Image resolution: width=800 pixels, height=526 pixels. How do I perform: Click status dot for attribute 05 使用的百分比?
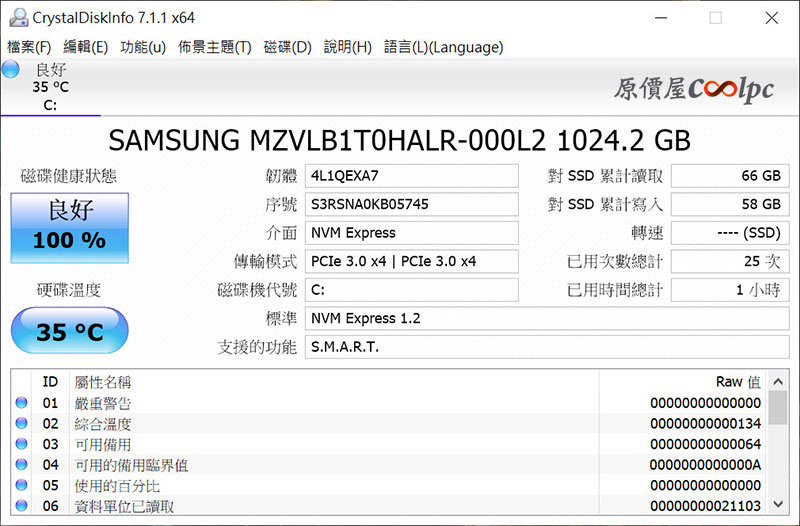click(21, 485)
